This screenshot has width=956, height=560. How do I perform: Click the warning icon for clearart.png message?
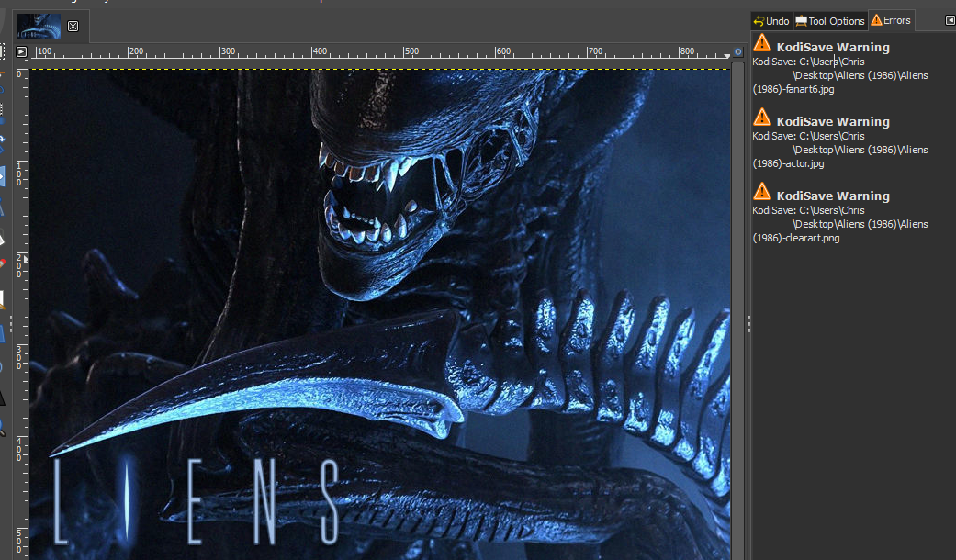pyautogui.click(x=761, y=191)
